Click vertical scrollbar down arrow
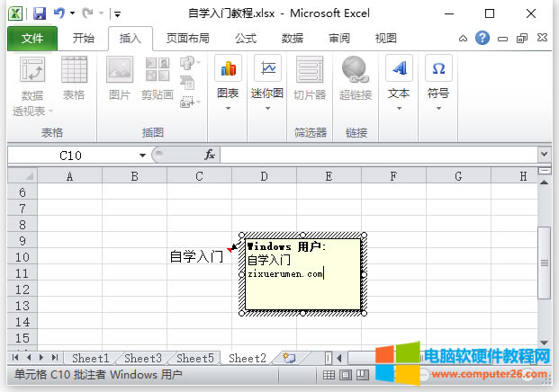559x392 pixels. coord(544,343)
